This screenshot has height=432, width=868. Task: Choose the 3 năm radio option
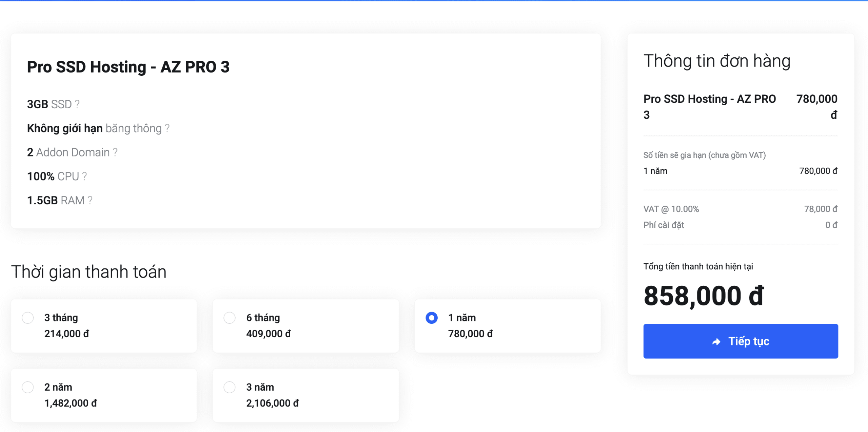[230, 387]
